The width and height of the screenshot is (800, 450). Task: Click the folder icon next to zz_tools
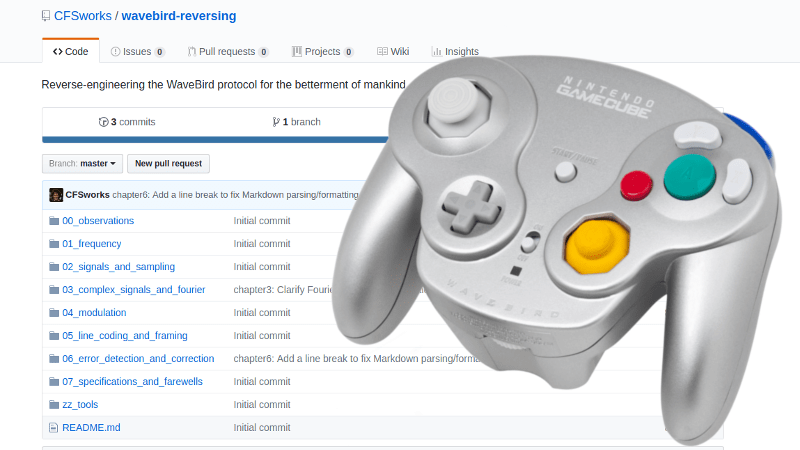pos(54,405)
